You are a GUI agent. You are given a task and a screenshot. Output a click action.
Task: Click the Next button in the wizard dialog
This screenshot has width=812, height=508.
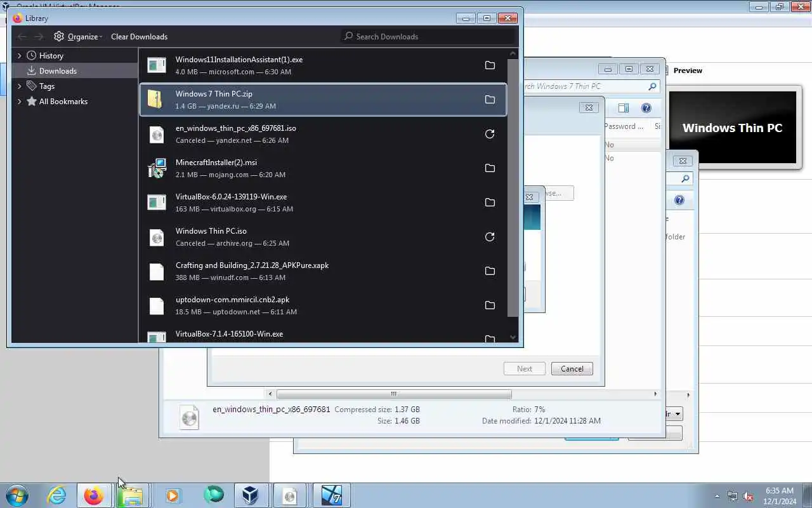524,369
